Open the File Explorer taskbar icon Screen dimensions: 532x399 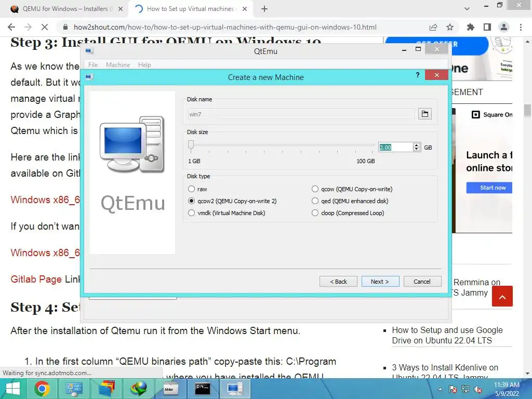(x=106, y=389)
